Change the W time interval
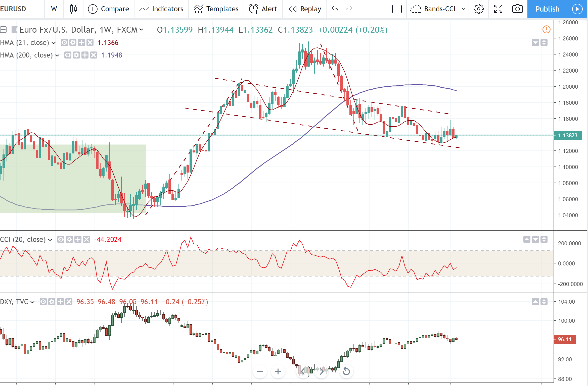 pos(54,9)
